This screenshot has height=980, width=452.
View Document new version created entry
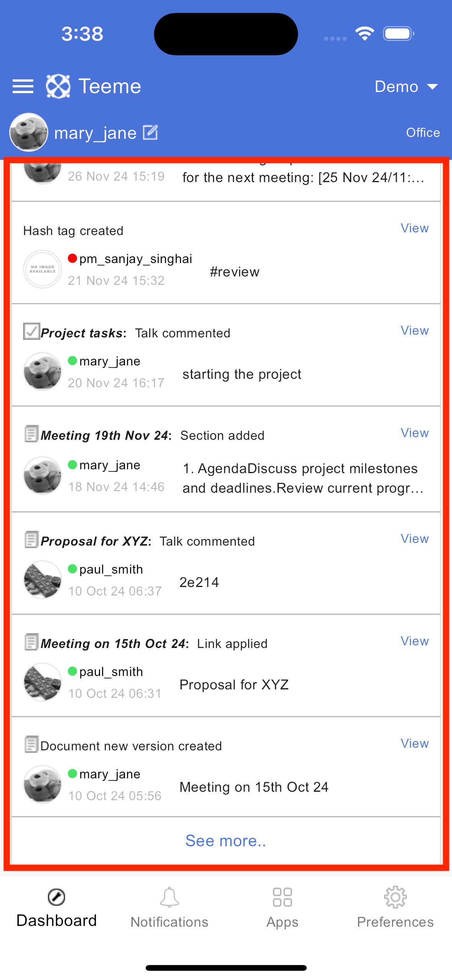[x=414, y=743]
